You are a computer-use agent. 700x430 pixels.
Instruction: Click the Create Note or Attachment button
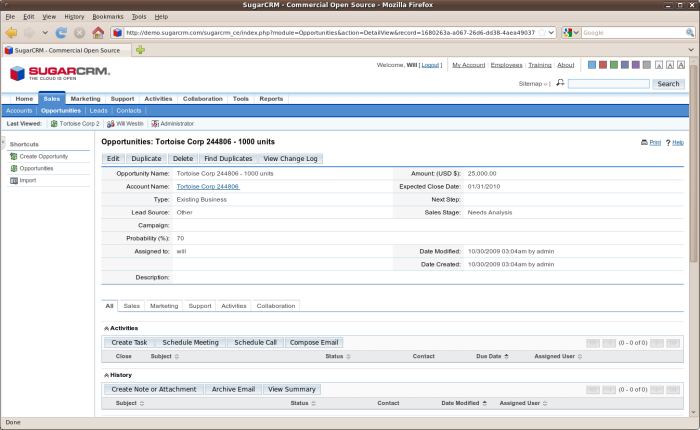[x=154, y=389]
